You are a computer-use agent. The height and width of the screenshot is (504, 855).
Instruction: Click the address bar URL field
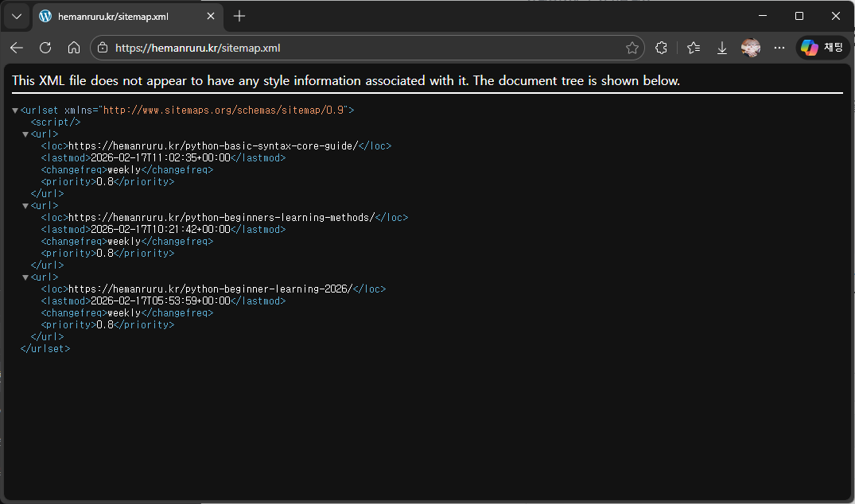pos(358,48)
